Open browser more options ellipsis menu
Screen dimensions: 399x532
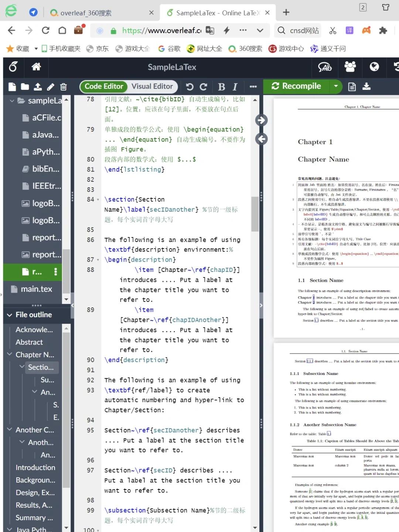click(243, 30)
